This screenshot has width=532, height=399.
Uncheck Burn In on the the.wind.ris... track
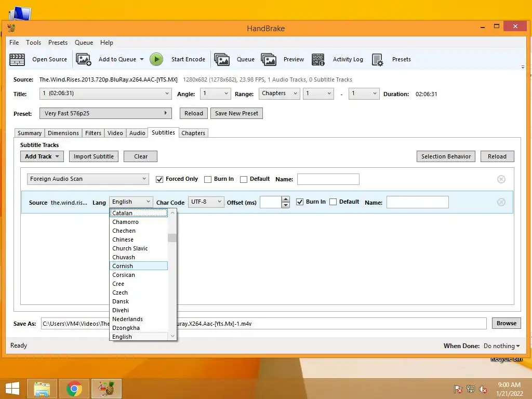[300, 202]
